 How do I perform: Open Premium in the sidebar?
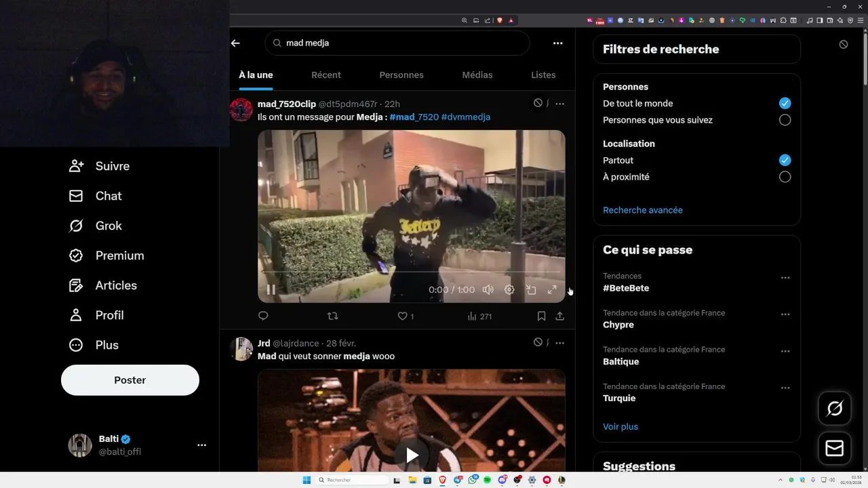[x=106, y=256]
